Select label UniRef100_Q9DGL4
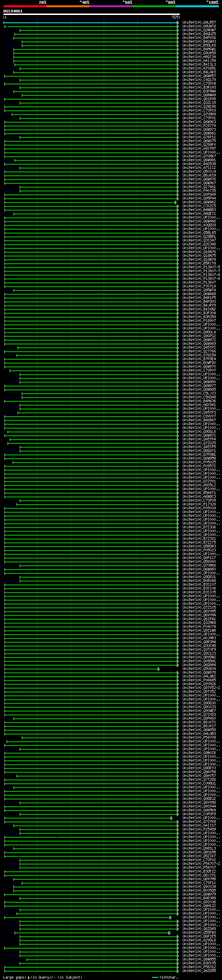The width and height of the screenshot is (222, 980). point(199,332)
